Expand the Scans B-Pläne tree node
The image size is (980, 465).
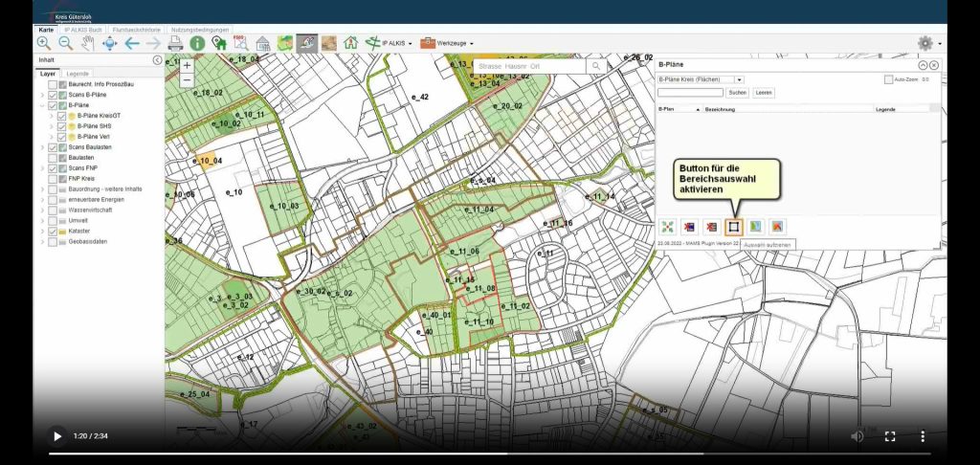coord(42,95)
